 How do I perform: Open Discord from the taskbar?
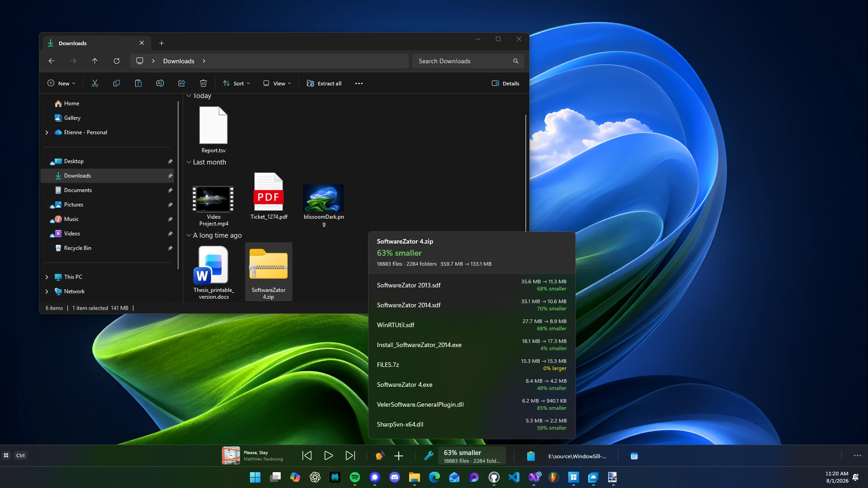pyautogui.click(x=395, y=477)
